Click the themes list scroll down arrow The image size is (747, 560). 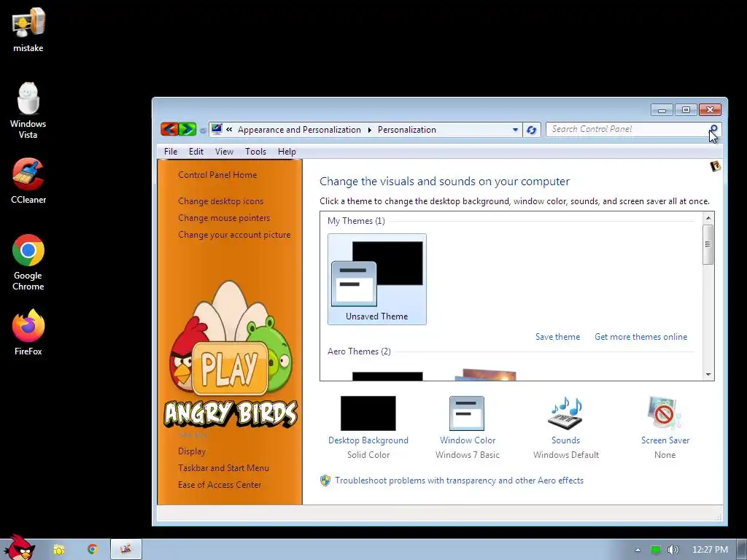(708, 375)
